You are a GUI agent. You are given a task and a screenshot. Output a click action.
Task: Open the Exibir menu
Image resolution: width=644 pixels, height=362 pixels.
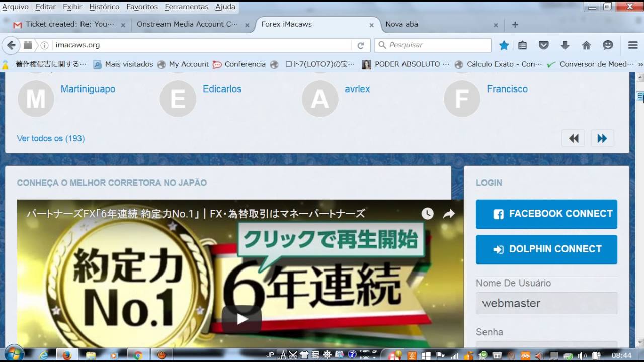72,7
